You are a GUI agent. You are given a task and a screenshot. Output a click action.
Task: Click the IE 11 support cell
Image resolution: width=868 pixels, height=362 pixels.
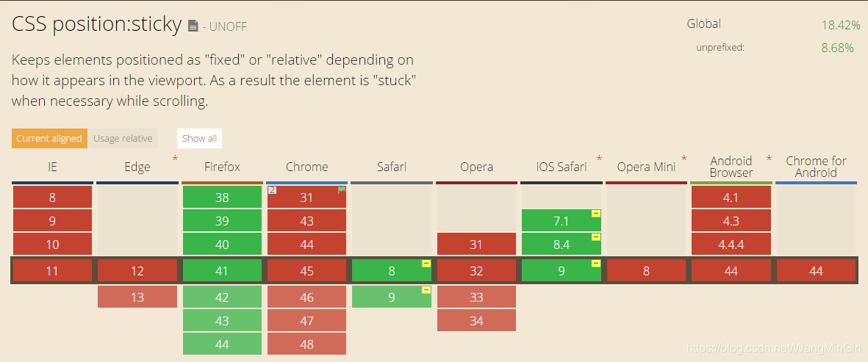52,271
